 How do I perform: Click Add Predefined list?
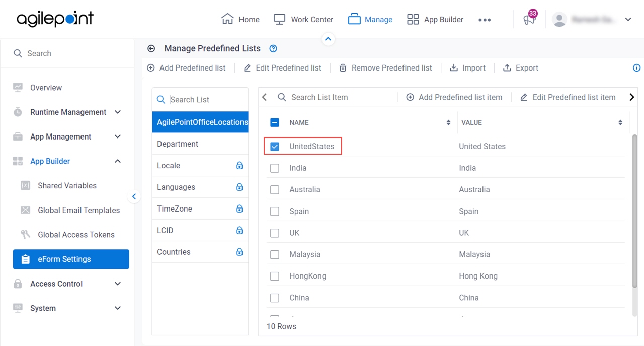tap(186, 68)
